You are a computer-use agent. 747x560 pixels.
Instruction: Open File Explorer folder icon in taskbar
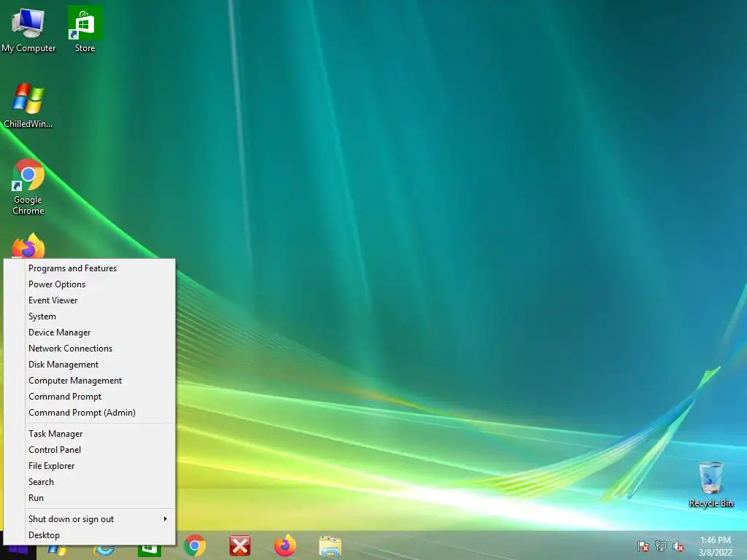(330, 546)
